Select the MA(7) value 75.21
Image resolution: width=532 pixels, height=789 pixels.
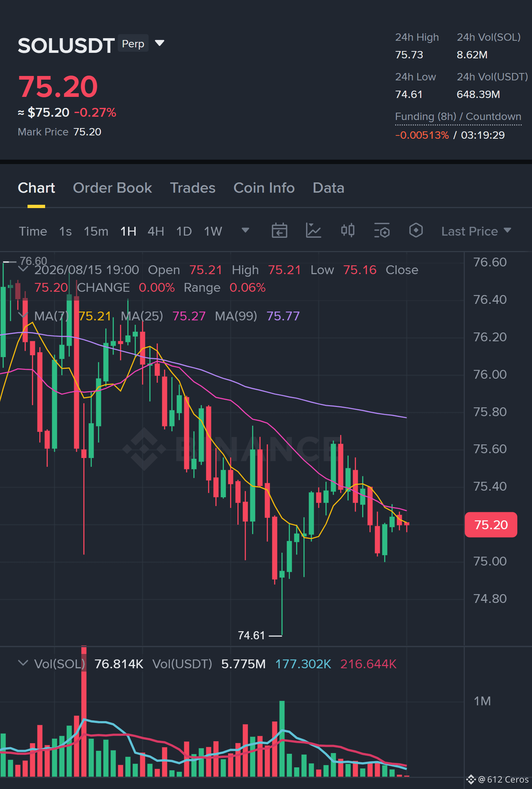click(x=95, y=316)
